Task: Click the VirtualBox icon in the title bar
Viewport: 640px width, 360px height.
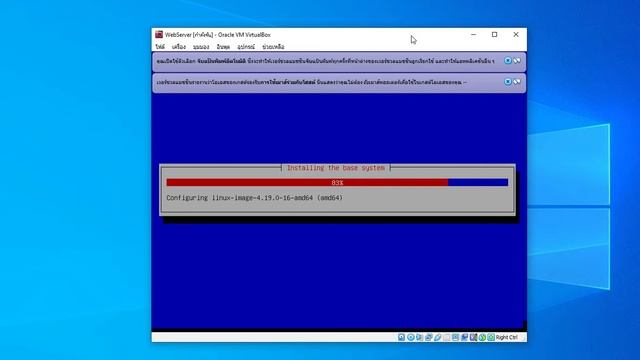Action: pos(159,35)
